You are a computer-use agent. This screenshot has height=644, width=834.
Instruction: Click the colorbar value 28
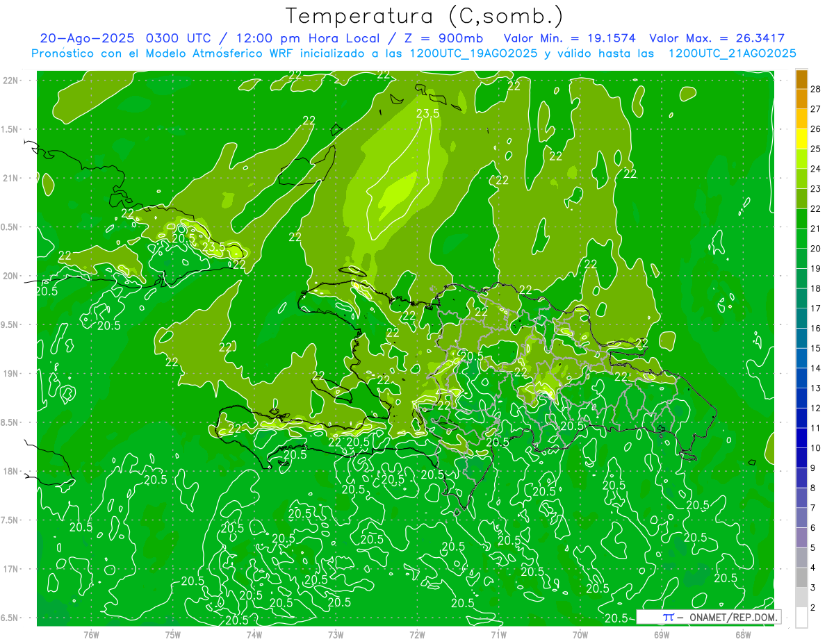pyautogui.click(x=816, y=89)
